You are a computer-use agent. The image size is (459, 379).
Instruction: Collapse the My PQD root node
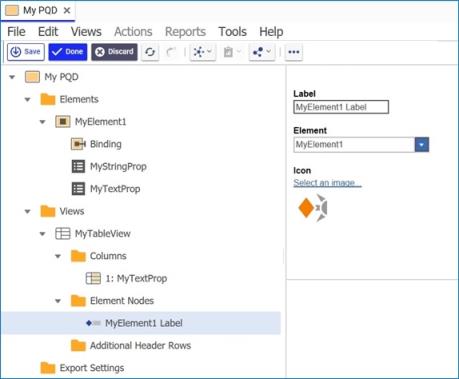tap(12, 77)
